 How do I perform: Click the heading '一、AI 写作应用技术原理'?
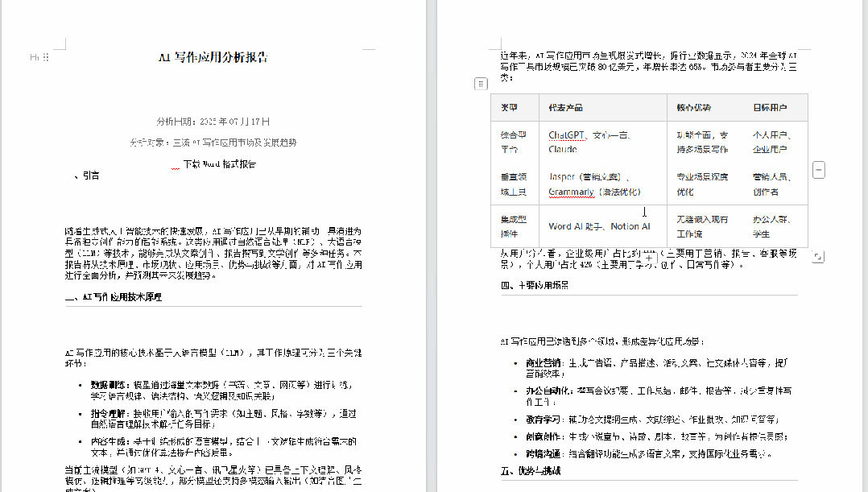pyautogui.click(x=114, y=296)
